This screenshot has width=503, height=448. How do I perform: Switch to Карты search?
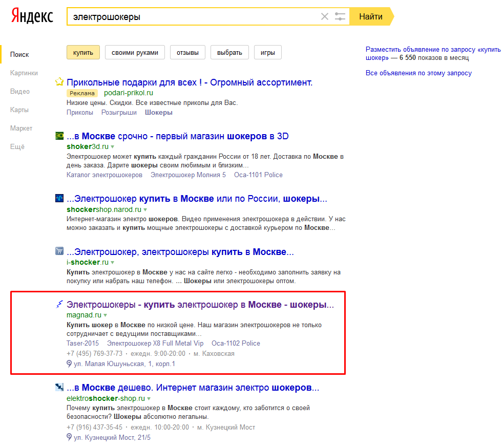[19, 110]
